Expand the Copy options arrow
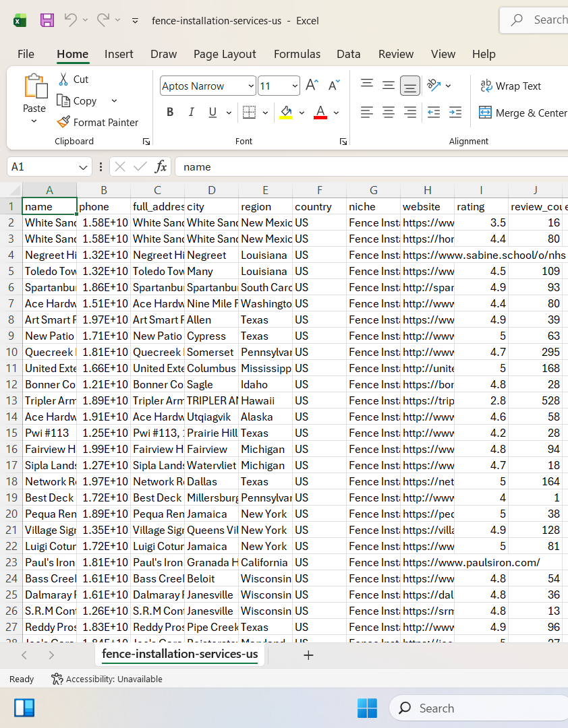This screenshot has height=728, width=568. [x=114, y=100]
